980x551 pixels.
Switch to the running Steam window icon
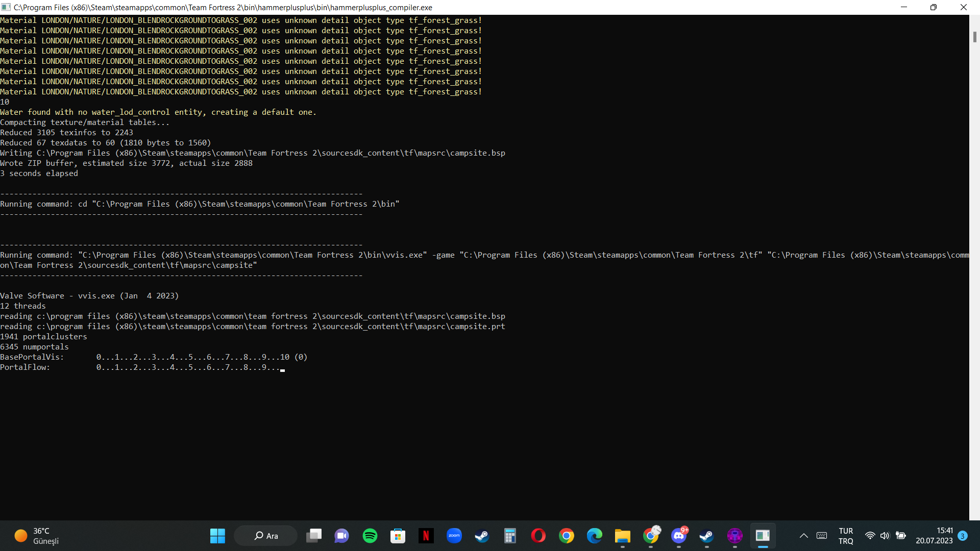pyautogui.click(x=706, y=536)
